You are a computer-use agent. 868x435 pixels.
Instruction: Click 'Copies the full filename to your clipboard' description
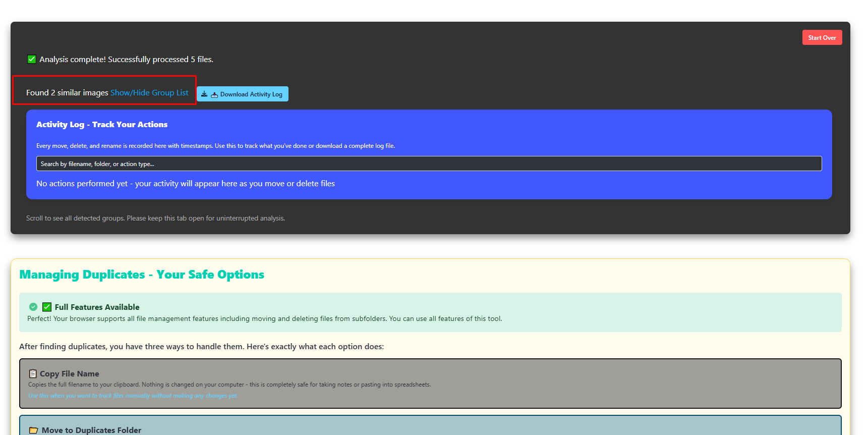click(229, 385)
